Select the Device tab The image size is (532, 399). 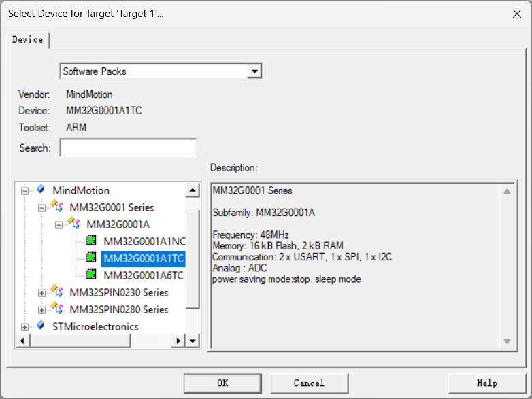28,40
